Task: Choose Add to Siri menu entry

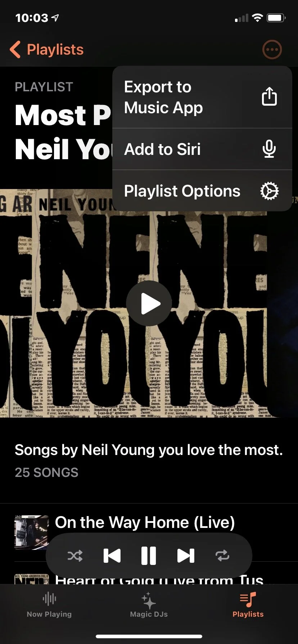Action: pos(202,149)
